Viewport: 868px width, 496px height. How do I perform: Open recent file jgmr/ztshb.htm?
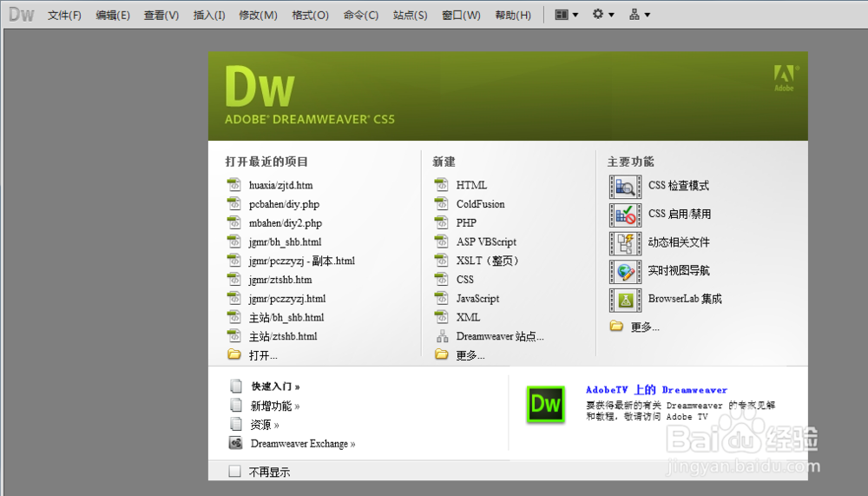coord(280,280)
